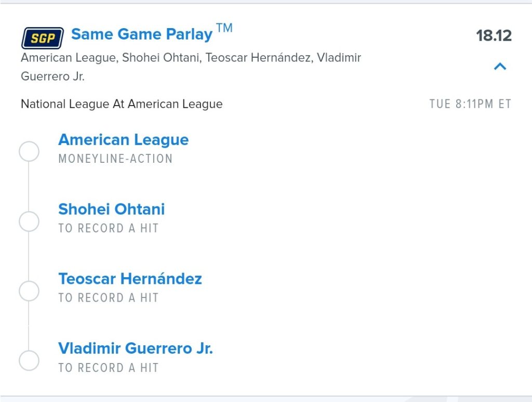Screen dimensions: 532x402
Task: Open Vladimir Guerrero Jr. player link
Action: click(136, 348)
